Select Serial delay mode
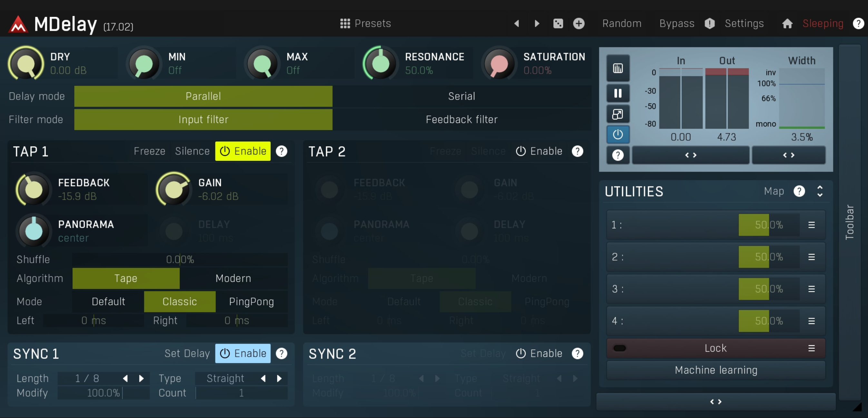This screenshot has height=418, width=868. click(x=461, y=96)
